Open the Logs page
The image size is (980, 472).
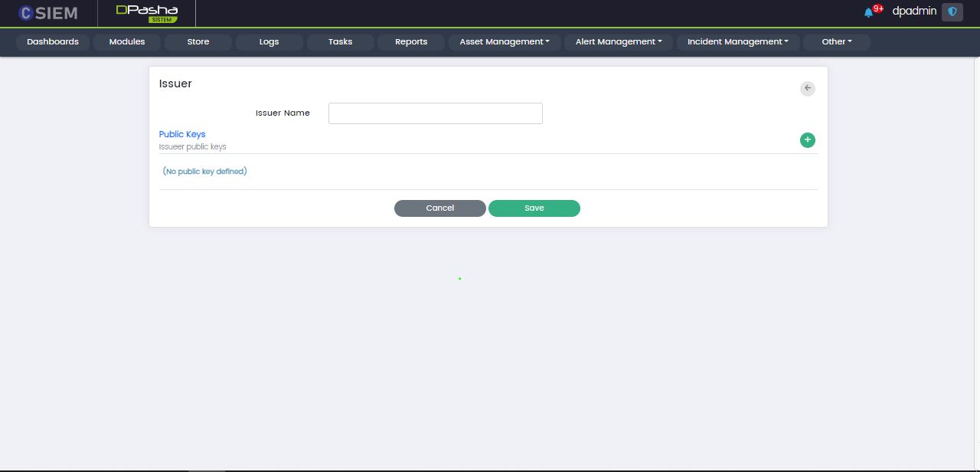[x=269, y=42]
